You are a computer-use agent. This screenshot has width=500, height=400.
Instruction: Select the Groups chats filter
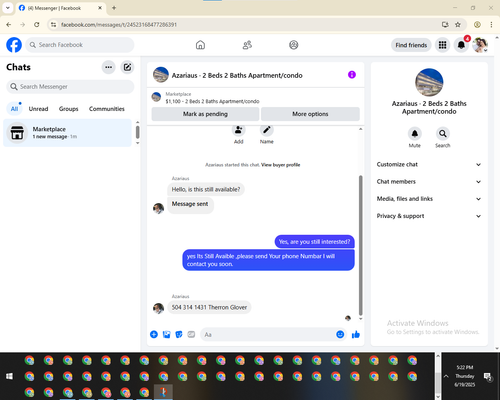[68, 109]
